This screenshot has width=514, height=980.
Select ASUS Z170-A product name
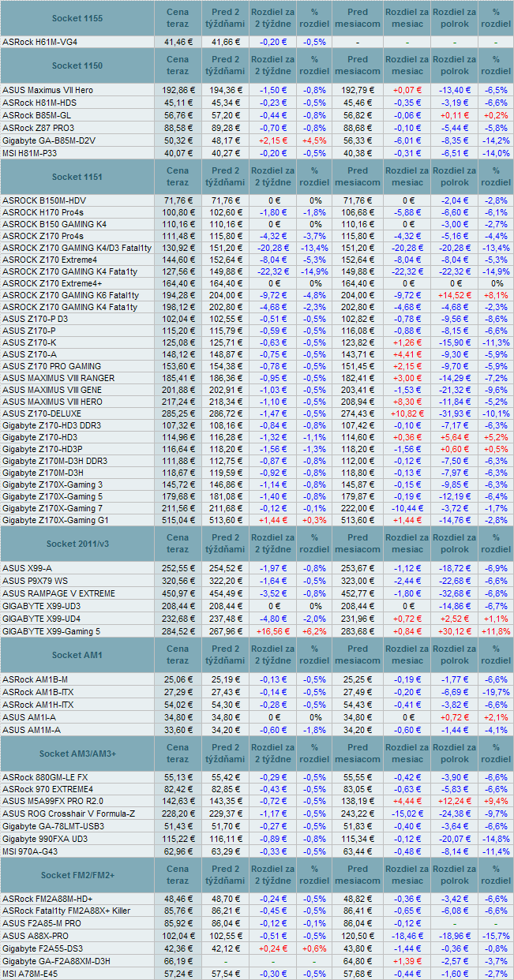click(29, 354)
